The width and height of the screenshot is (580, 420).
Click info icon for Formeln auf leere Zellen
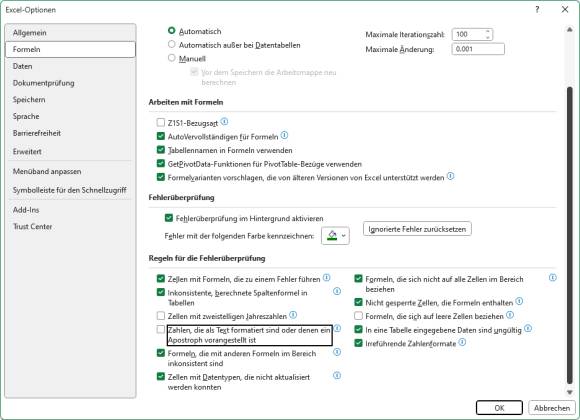coord(510,315)
